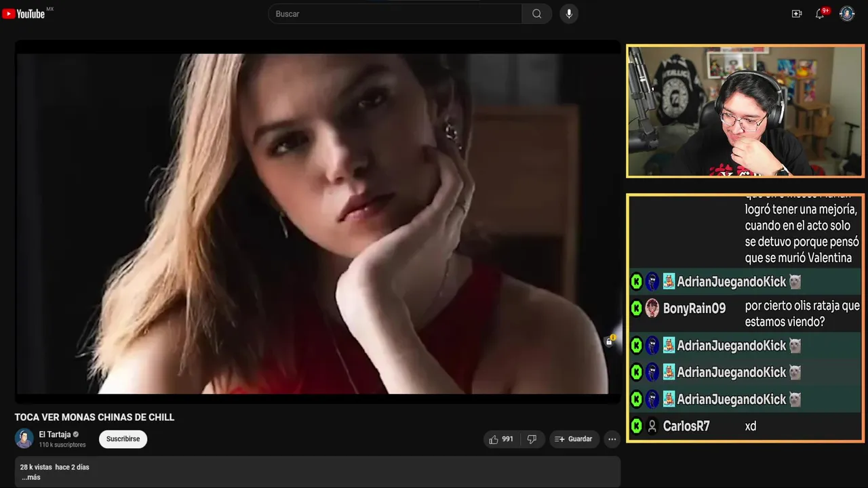Click 'por cierto olis rataja' message
Screen dimensions: 868x488
[802, 313]
